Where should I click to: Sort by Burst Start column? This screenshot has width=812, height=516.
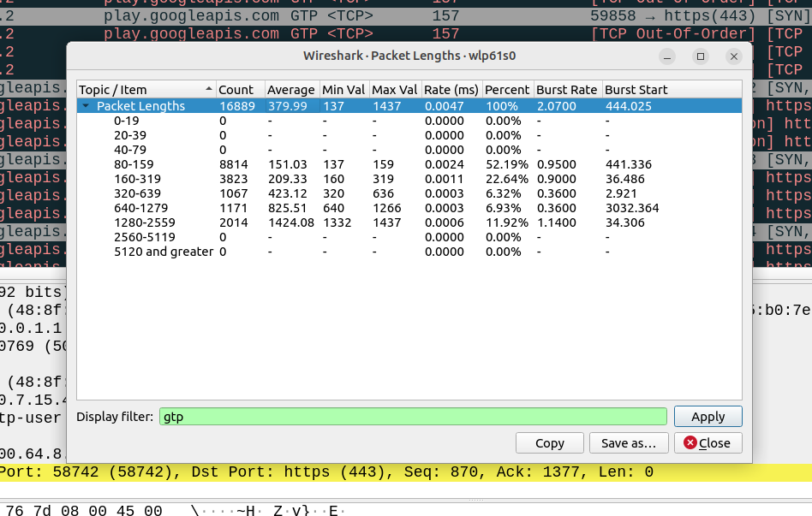[672, 90]
